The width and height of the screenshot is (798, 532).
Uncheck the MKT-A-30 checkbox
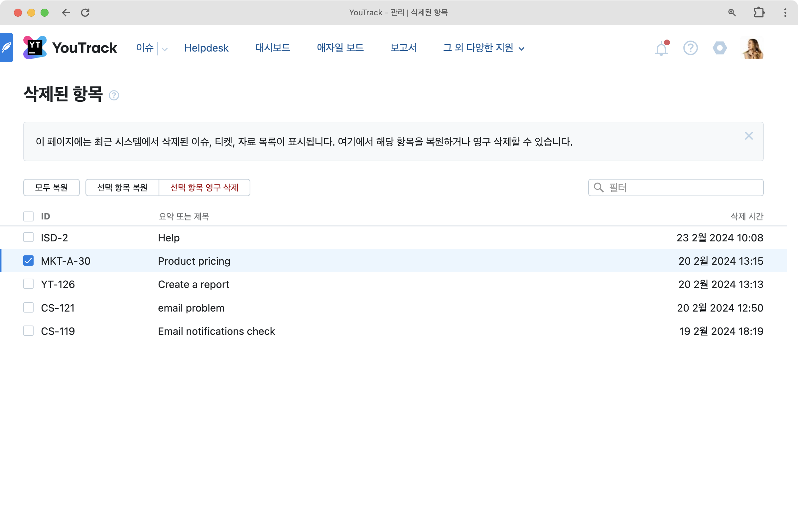[29, 261]
